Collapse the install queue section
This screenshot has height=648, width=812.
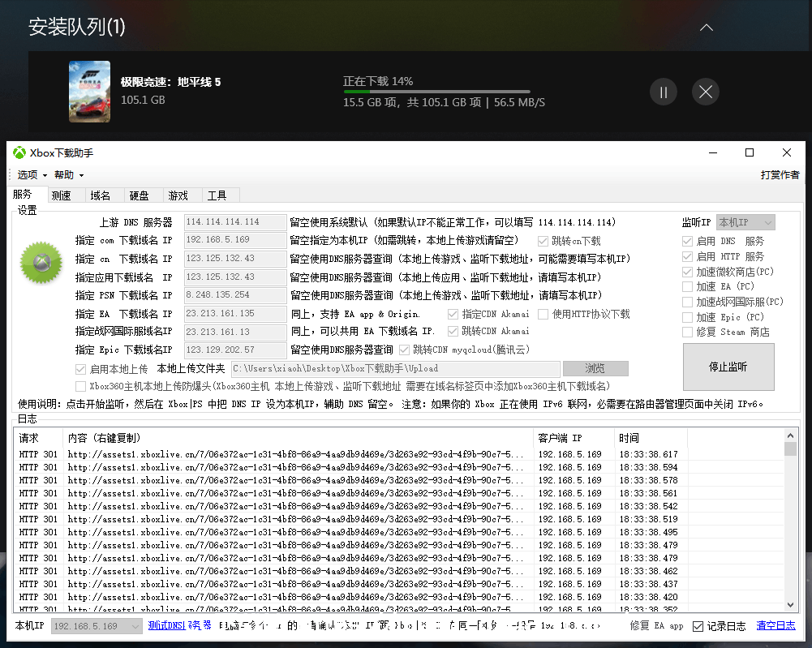pyautogui.click(x=707, y=28)
